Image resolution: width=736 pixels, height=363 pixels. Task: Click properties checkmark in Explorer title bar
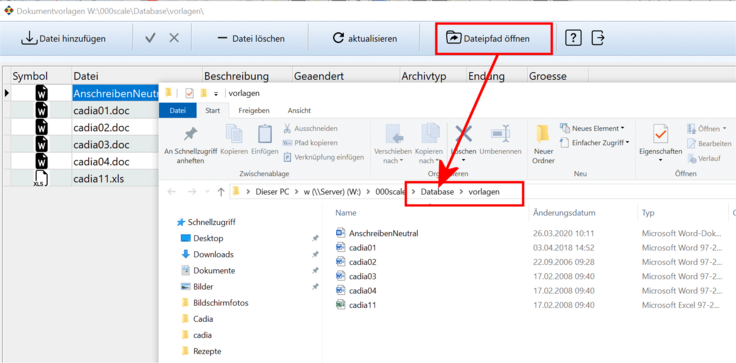[190, 93]
